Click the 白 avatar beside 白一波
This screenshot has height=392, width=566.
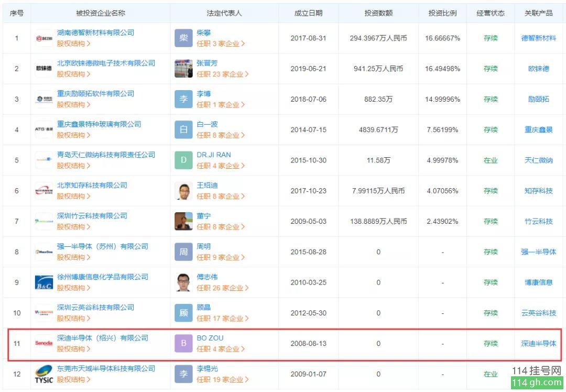pyautogui.click(x=184, y=129)
